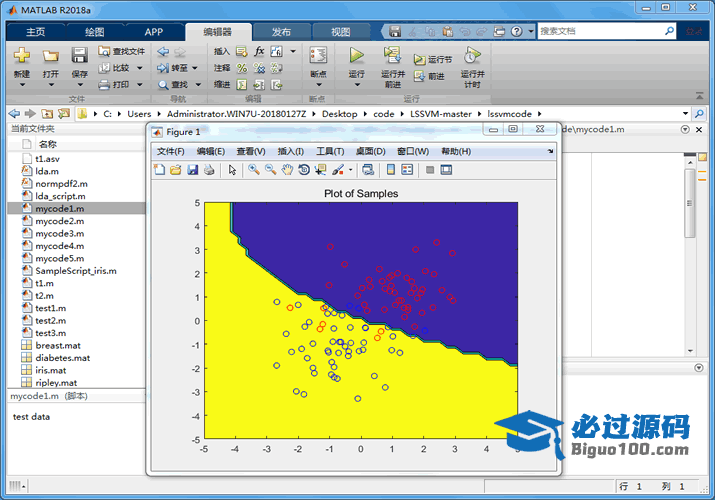Viewport: 715px width, 500px height.
Task: Click 运行节 (Run Section)
Action: (433, 59)
